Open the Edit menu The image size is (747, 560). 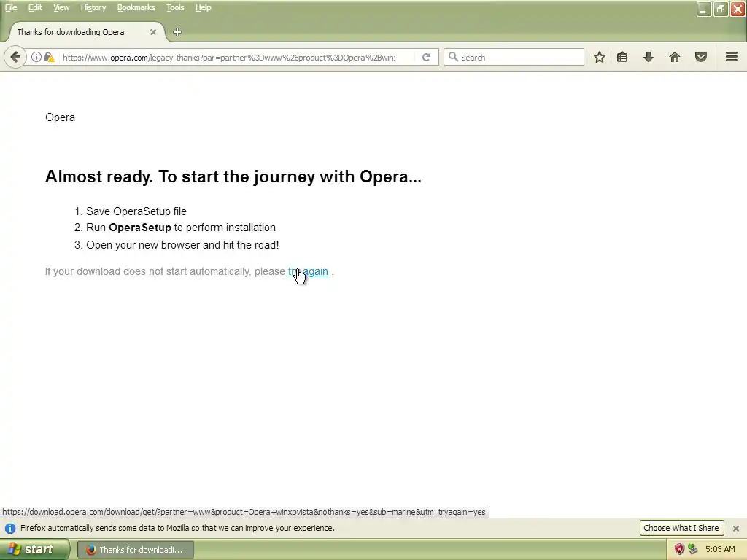(35, 7)
